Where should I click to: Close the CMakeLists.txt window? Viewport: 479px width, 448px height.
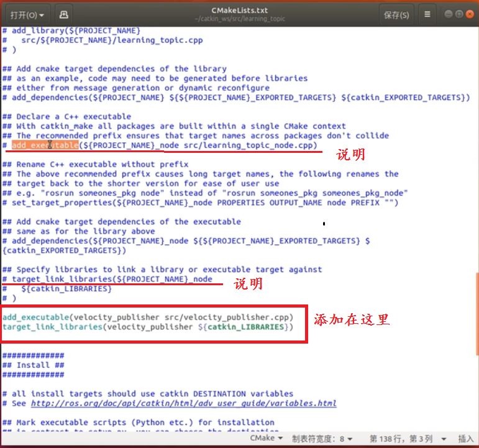click(470, 14)
